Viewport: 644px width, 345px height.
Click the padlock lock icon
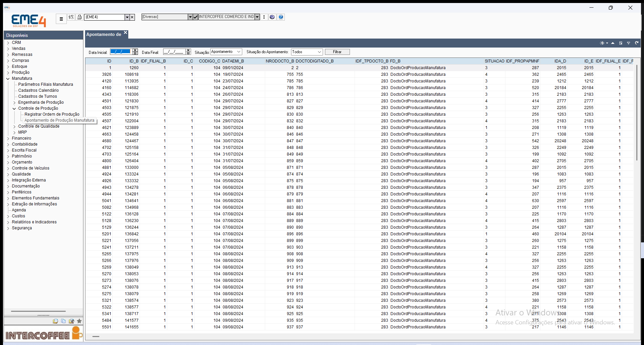click(79, 17)
